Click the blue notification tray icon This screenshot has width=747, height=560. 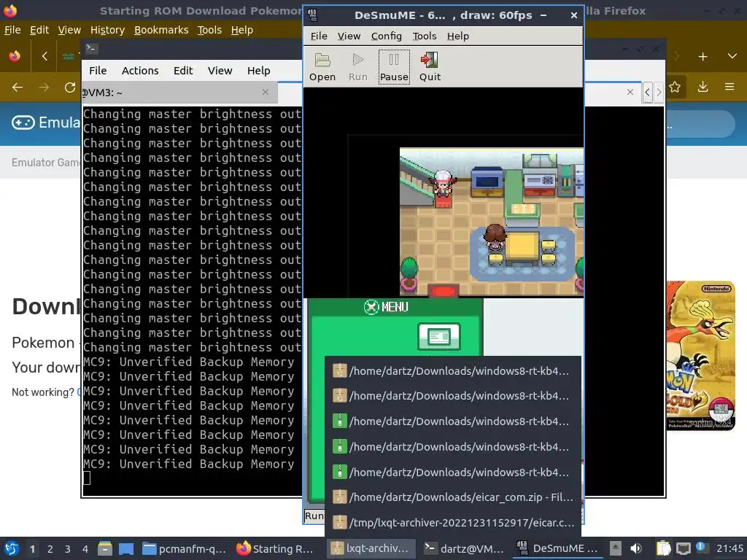[x=700, y=547]
